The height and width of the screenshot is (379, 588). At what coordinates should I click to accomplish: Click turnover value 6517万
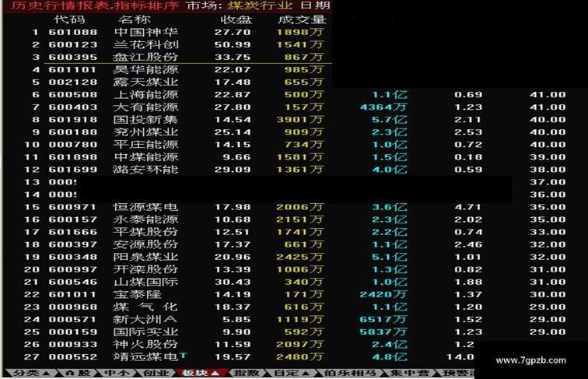383,319
